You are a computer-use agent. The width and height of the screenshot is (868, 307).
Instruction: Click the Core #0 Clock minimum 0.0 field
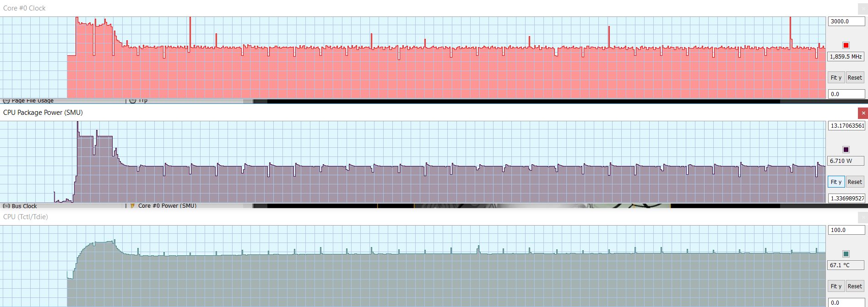[846, 94]
